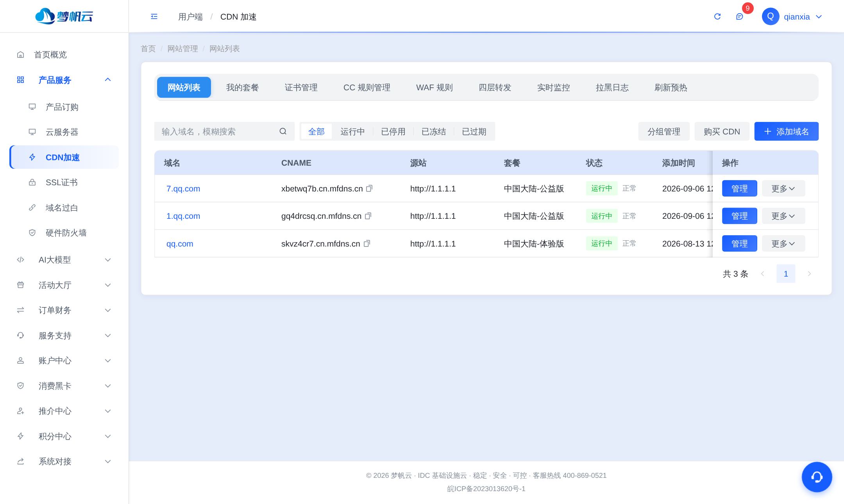
Task: Select CDN加速 in the sidebar
Action: 64,157
